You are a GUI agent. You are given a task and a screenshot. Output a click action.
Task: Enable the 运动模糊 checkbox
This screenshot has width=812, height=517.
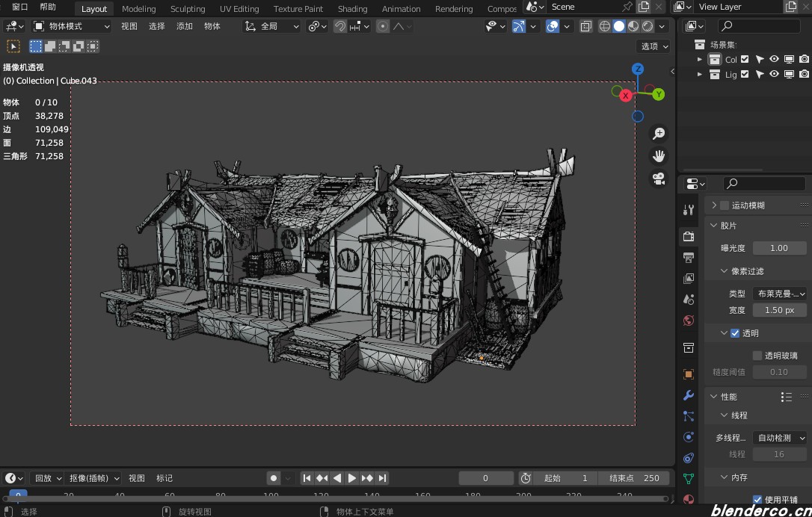click(x=725, y=205)
